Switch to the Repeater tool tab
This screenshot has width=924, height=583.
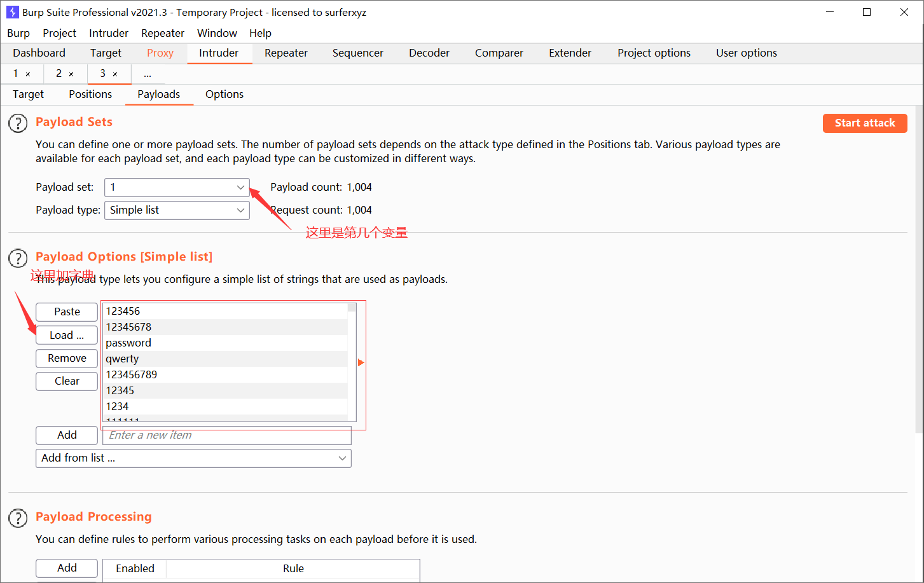[x=286, y=53]
